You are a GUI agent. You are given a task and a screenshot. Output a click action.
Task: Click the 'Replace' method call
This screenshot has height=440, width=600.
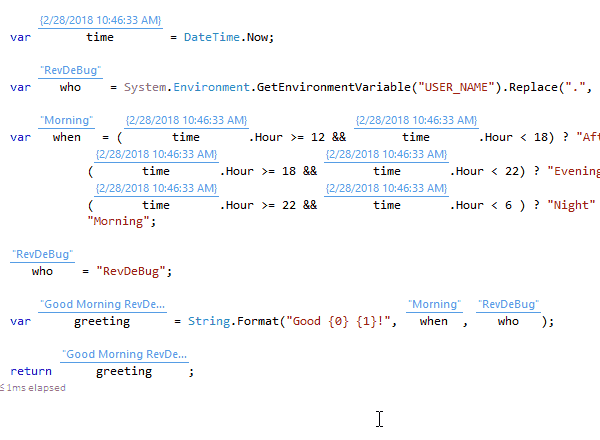(533, 88)
